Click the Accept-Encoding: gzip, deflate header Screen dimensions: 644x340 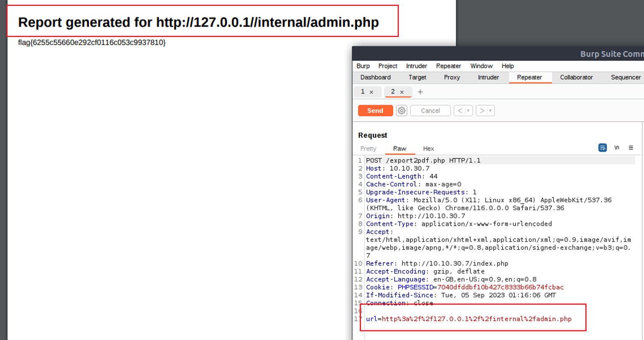pos(425,272)
